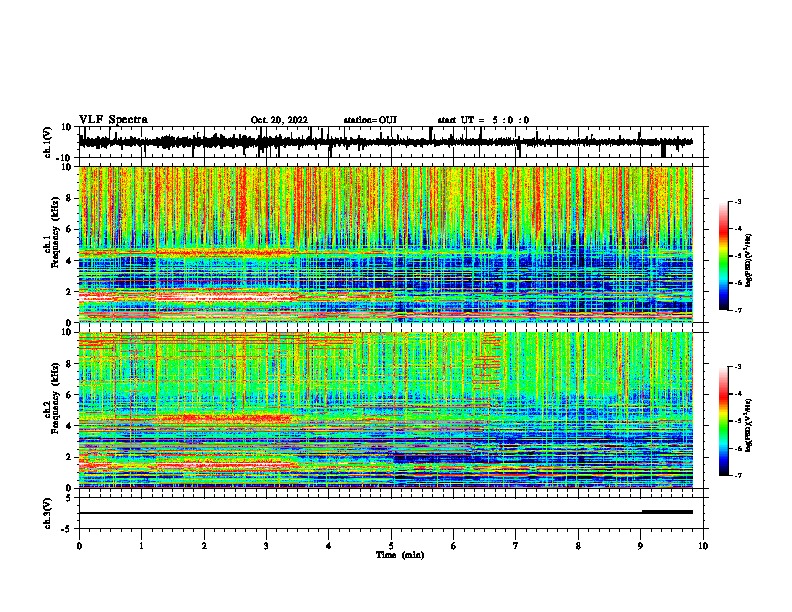Click the time axis tick label "7"
Viewport: 792px width, 612px height.
516,546
